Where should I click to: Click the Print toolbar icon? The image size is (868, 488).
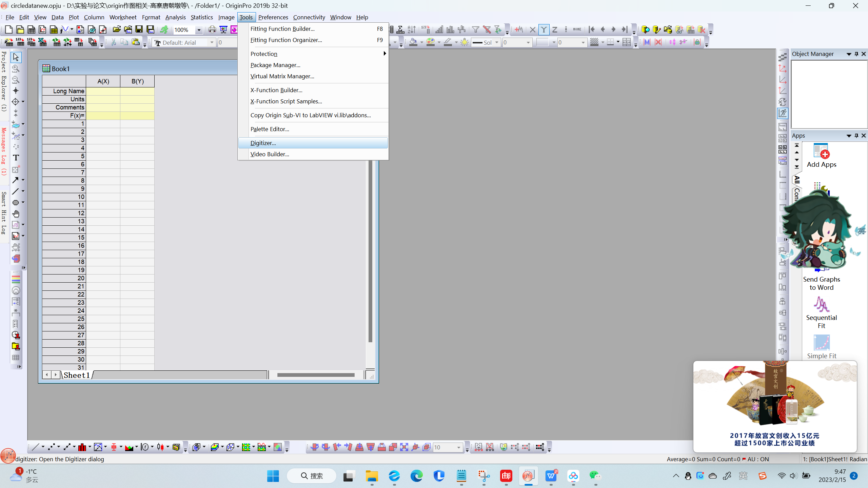[x=212, y=30]
